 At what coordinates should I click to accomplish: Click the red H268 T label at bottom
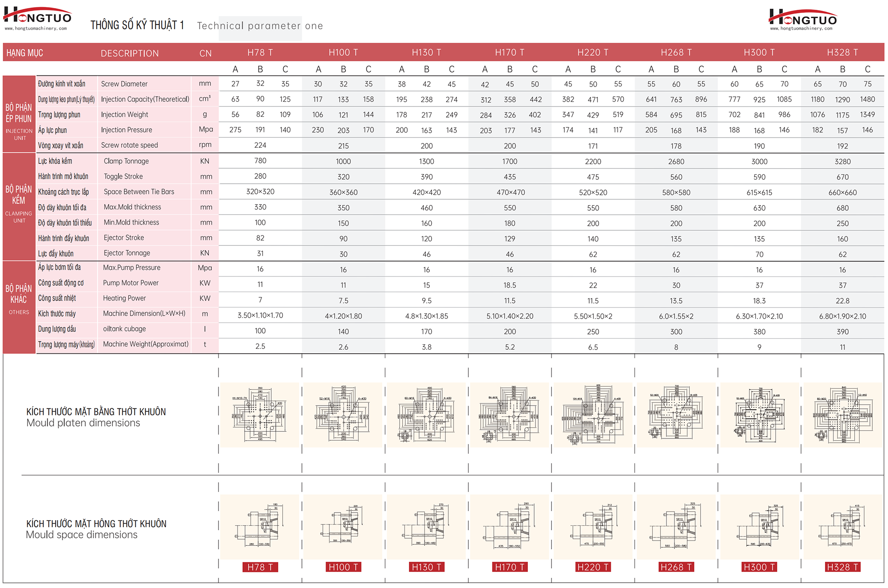[676, 567]
